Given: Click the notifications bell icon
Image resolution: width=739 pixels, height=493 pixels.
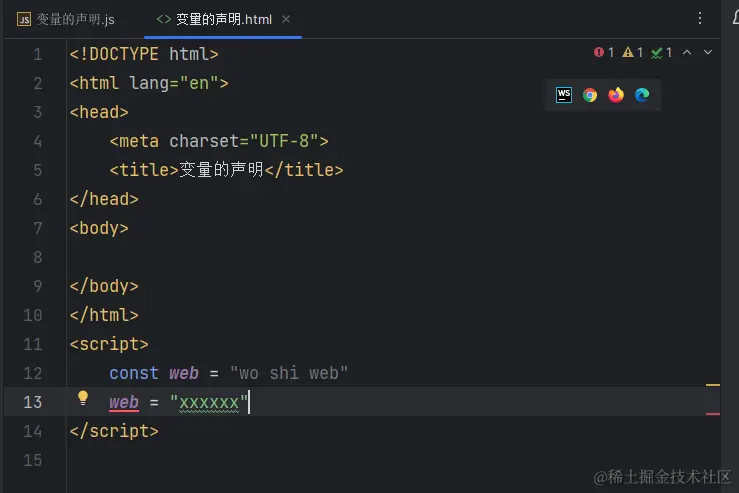Looking at the screenshot, I should (736, 18).
